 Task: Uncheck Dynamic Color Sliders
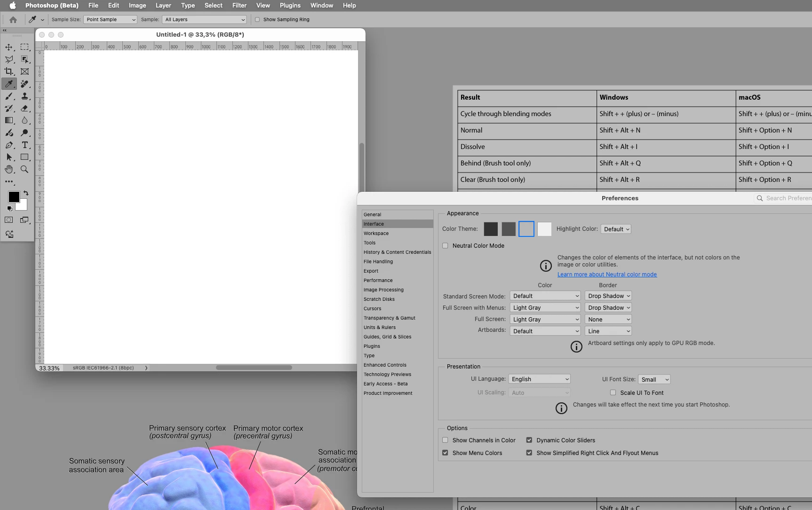coord(529,440)
